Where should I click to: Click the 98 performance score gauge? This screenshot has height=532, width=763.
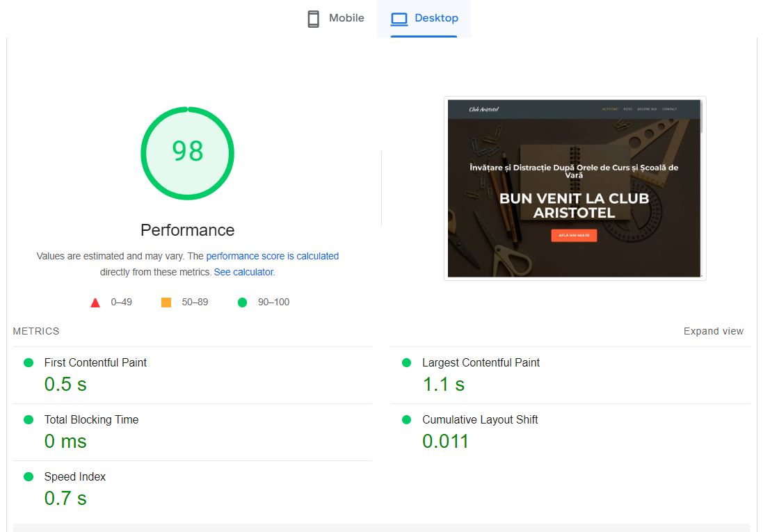187,153
